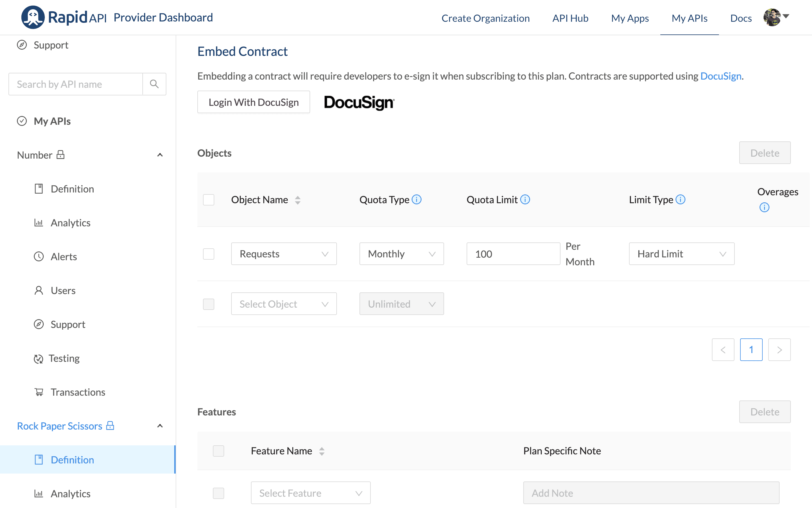Click the Number Definition book icon
Viewport: 812px width, 508px height.
pos(39,189)
